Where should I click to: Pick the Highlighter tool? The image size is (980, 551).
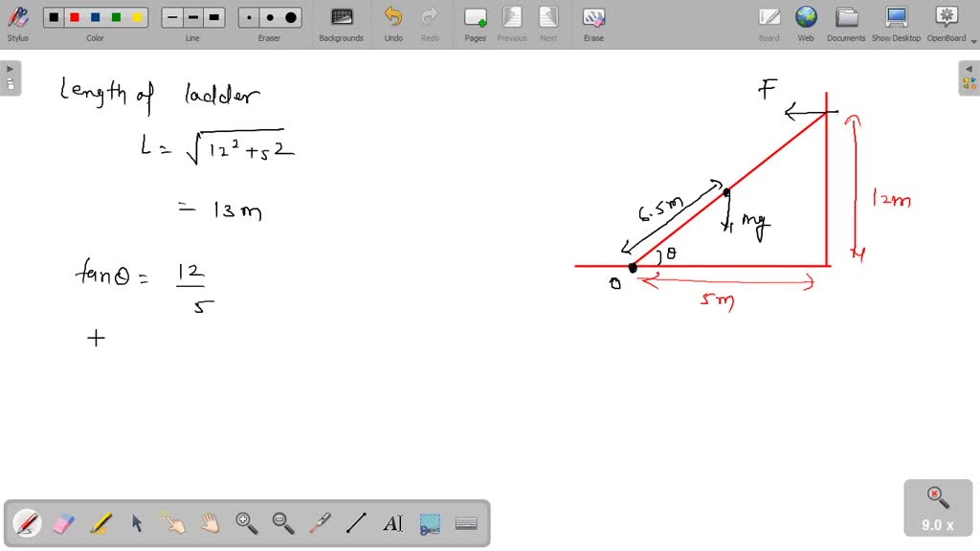[x=99, y=522]
